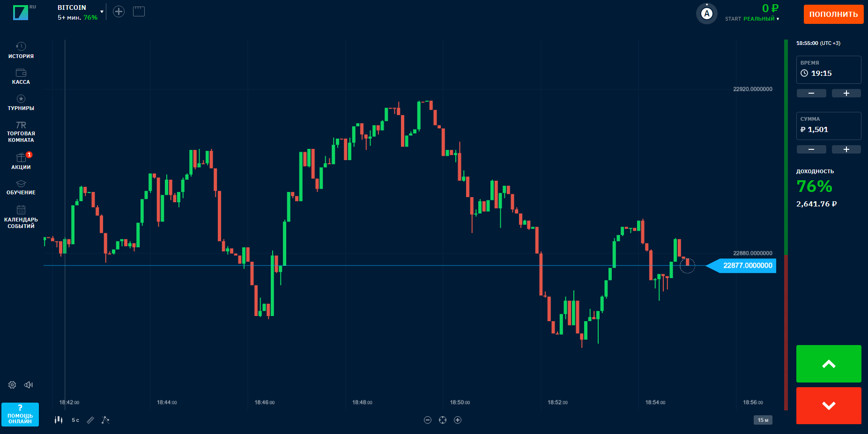Toggle the 15 м timeframe badge
This screenshot has height=434, width=868.
763,420
